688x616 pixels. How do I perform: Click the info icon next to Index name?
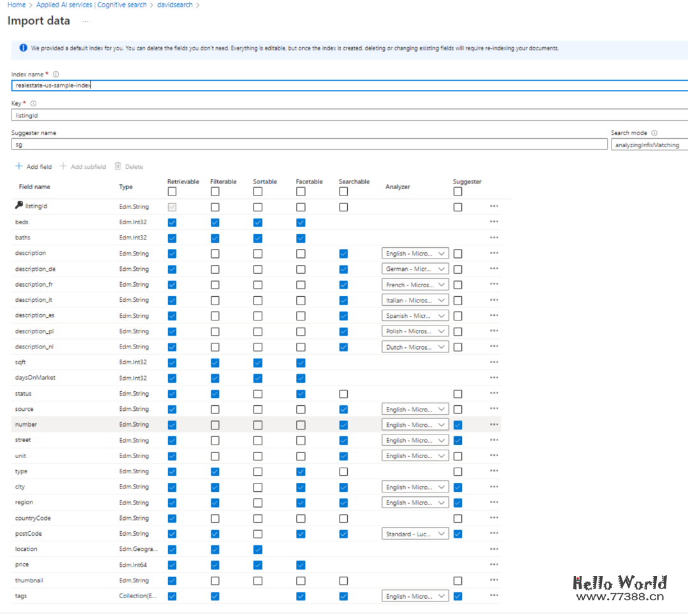(x=56, y=75)
